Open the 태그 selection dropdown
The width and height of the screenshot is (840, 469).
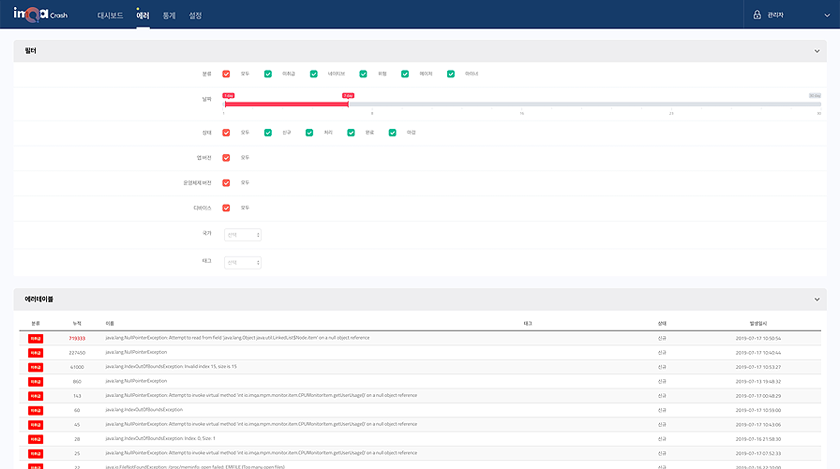pos(243,262)
